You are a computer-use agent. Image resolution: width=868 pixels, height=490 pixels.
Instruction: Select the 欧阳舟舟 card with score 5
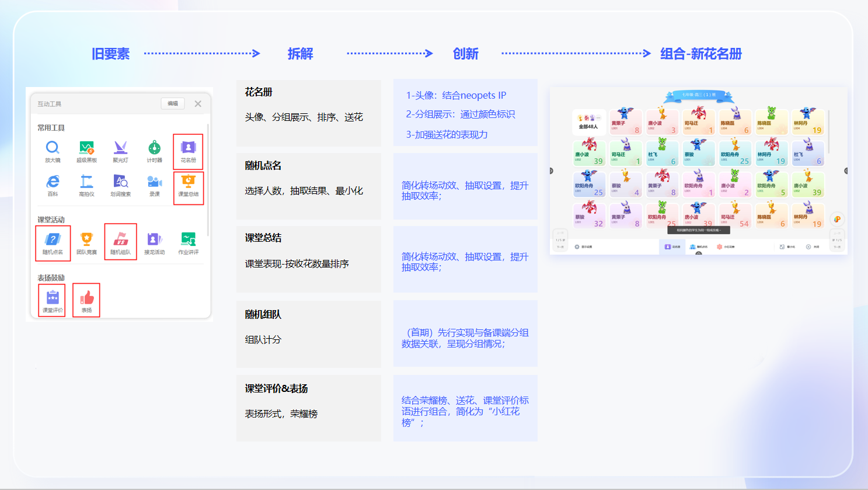click(x=771, y=185)
